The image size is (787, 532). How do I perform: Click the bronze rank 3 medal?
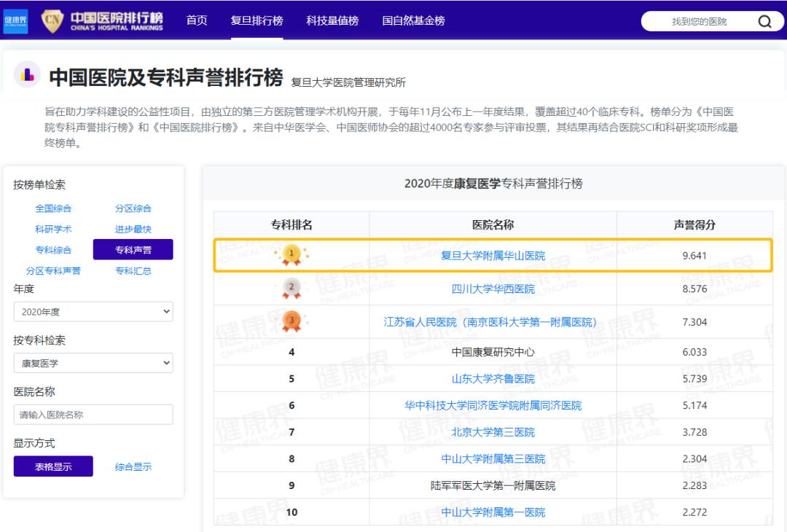point(291,321)
